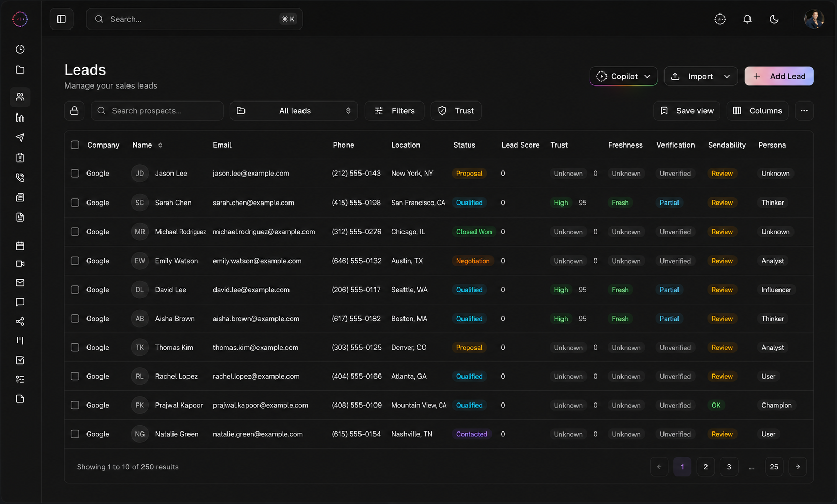Open the notifications bell
The width and height of the screenshot is (837, 504).
click(x=747, y=19)
